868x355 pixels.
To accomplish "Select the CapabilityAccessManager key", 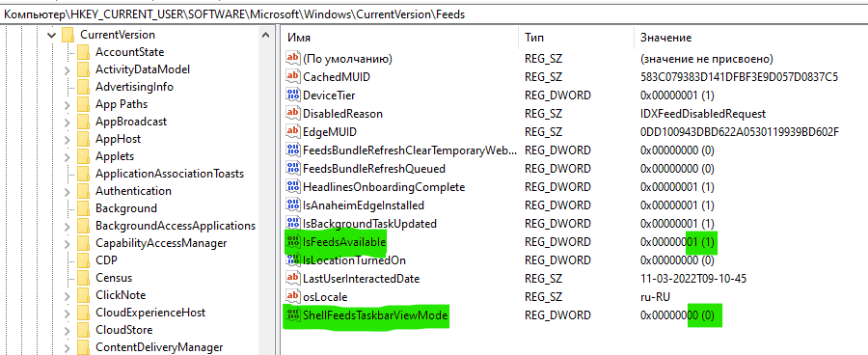I will 161,243.
